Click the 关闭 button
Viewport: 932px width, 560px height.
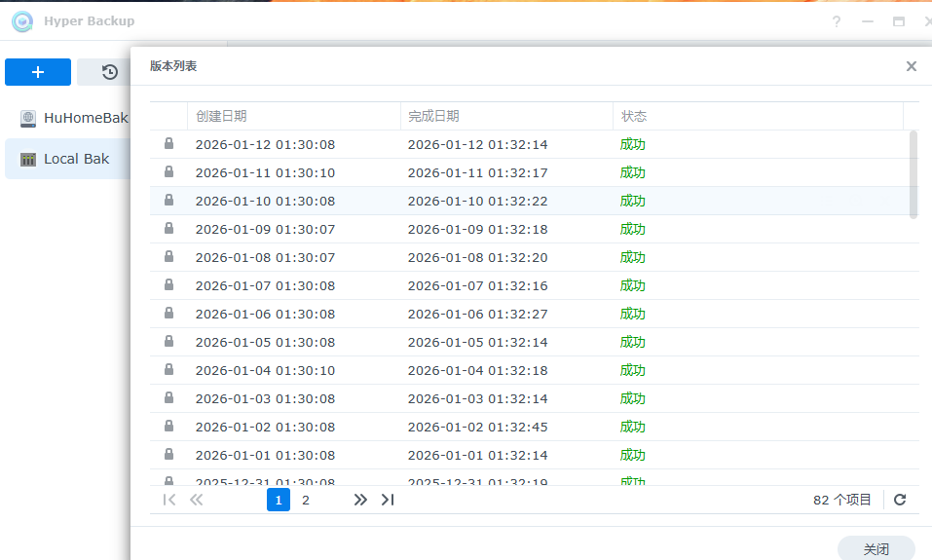876,548
